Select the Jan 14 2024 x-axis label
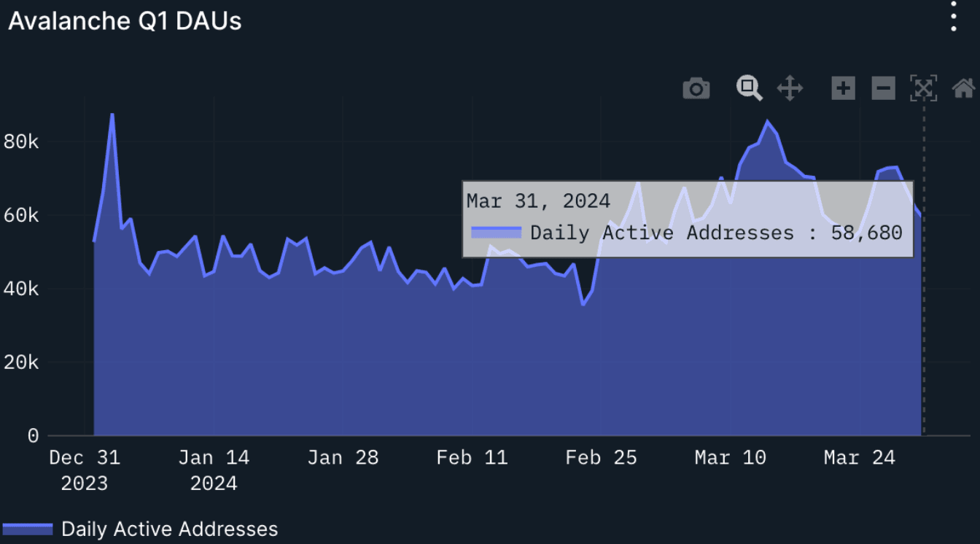This screenshot has height=544, width=980. (x=214, y=470)
